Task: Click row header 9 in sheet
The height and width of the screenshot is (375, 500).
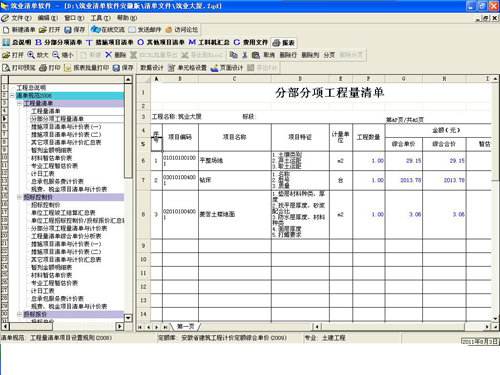Action: pyautogui.click(x=143, y=246)
